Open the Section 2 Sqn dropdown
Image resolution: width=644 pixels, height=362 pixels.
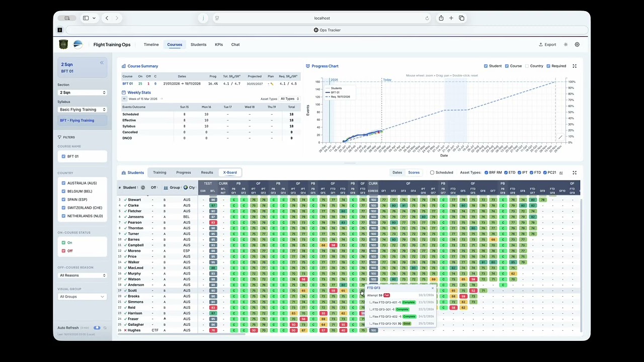[x=82, y=93]
